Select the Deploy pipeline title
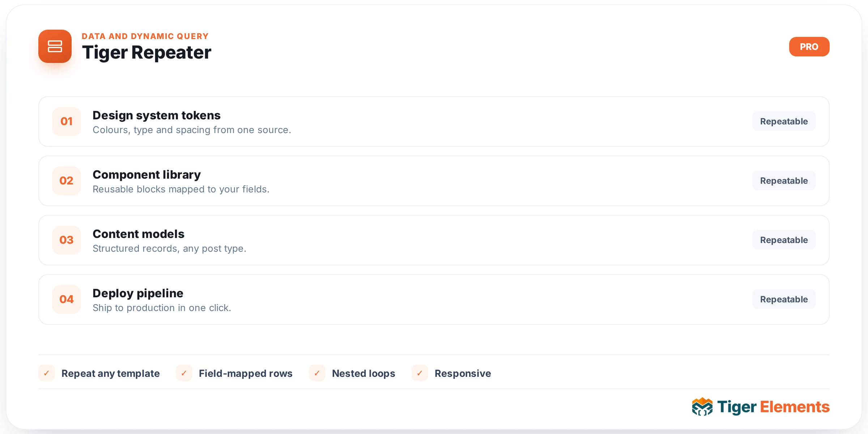 (138, 293)
